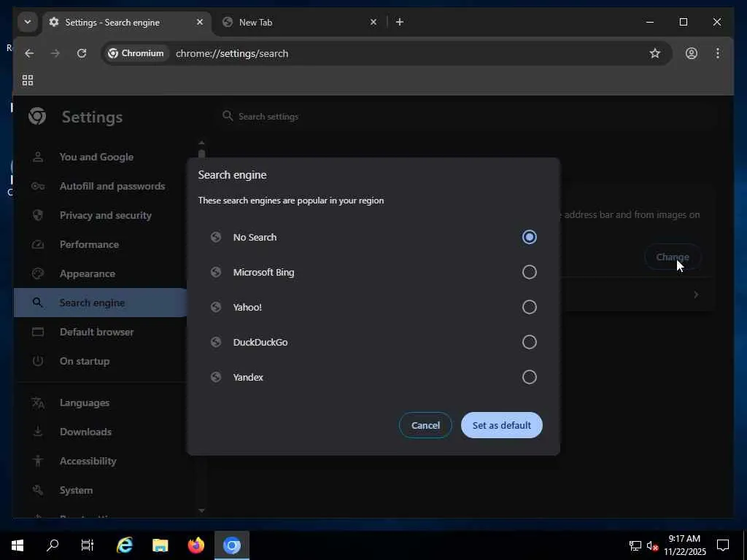The image size is (747, 560).
Task: Click the globe icon beside DuckDuckGo
Action: [216, 342]
